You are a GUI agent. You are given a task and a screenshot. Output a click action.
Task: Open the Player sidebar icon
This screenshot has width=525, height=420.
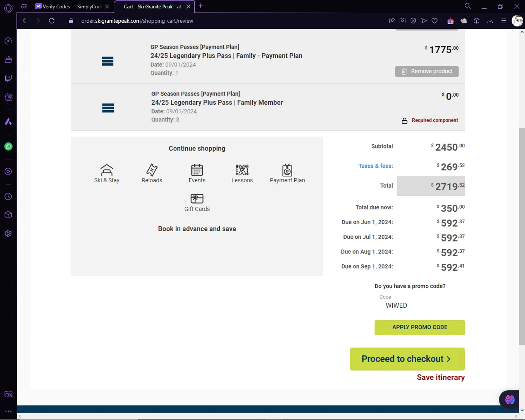pos(8,171)
